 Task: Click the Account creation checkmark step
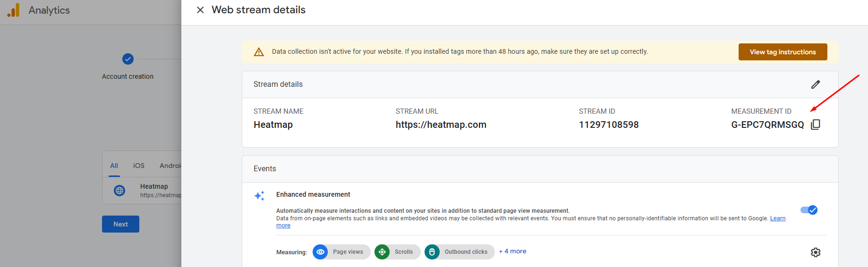(128, 59)
